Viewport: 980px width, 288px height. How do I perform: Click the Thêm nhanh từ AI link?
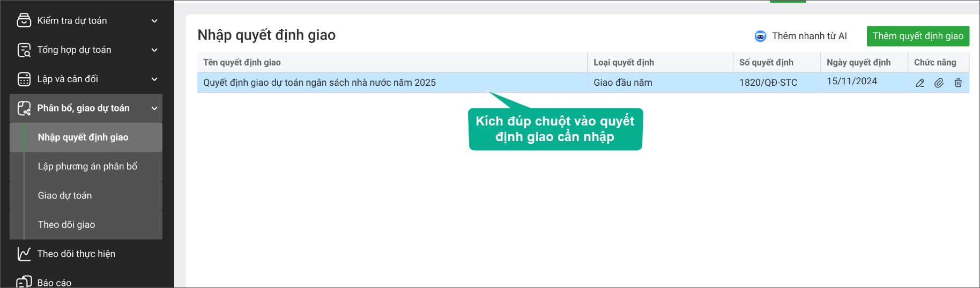coord(809,36)
